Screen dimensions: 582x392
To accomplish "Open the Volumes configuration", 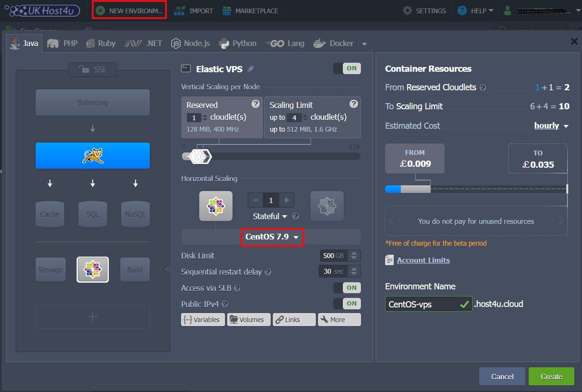I will [249, 319].
